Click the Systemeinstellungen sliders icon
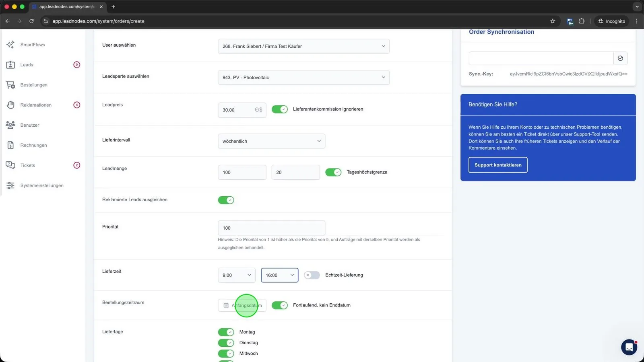 pyautogui.click(x=10, y=185)
